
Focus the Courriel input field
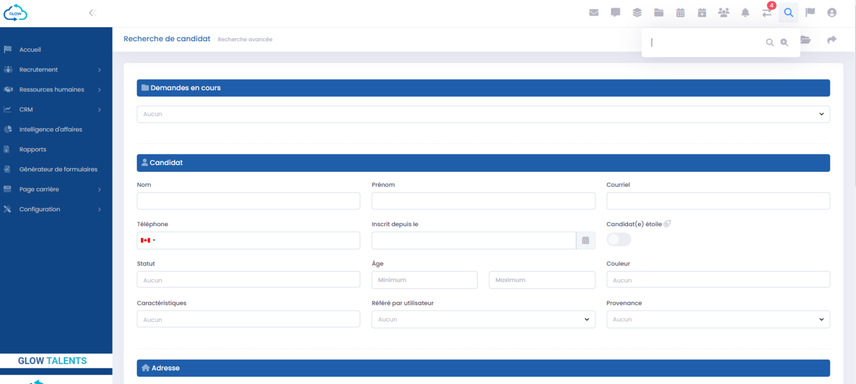(718, 200)
